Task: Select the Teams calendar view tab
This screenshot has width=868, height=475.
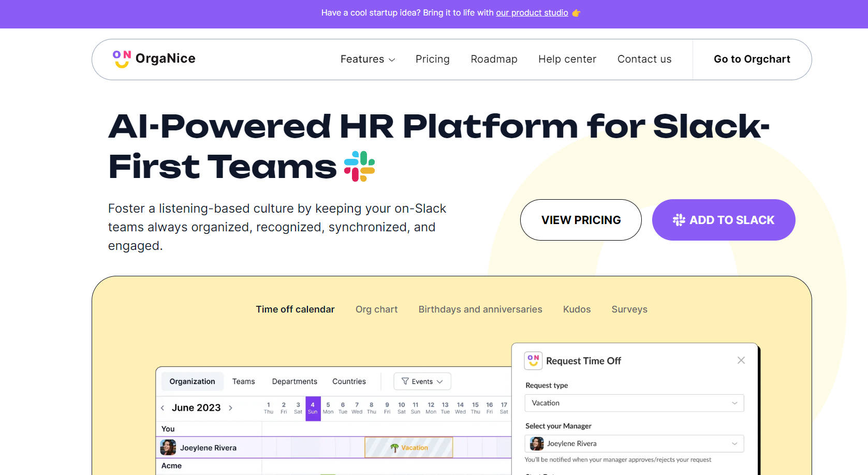Action: [x=243, y=381]
